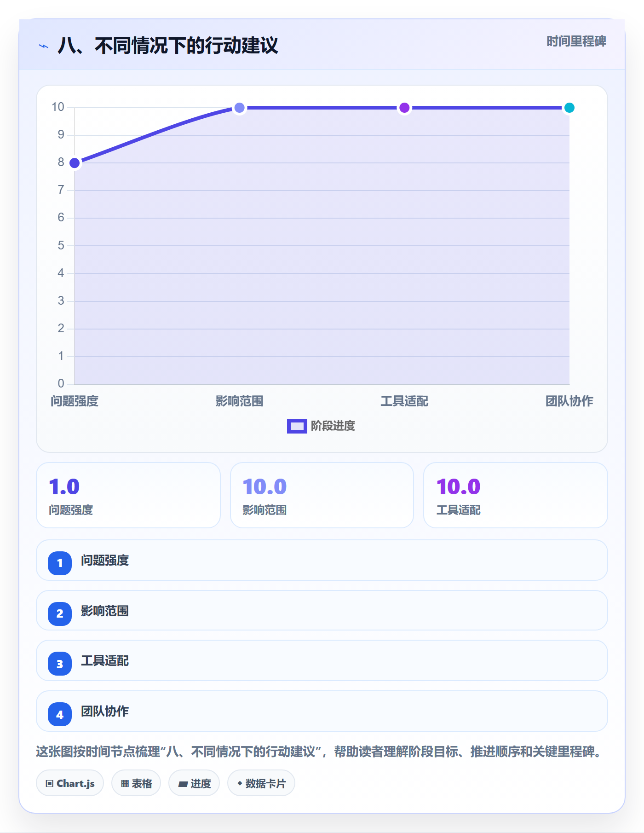This screenshot has height=833, width=644.
Task: Click the blue number 3 badge
Action: pyautogui.click(x=60, y=664)
